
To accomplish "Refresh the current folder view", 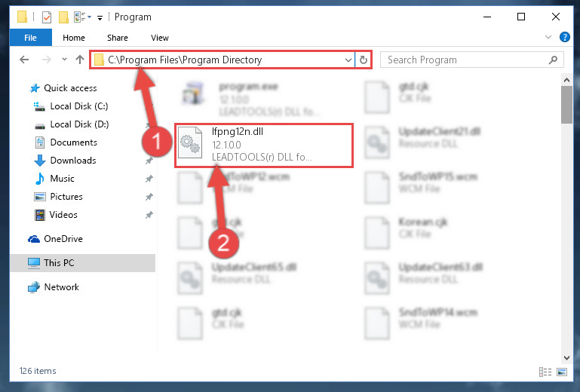I will pyautogui.click(x=364, y=60).
